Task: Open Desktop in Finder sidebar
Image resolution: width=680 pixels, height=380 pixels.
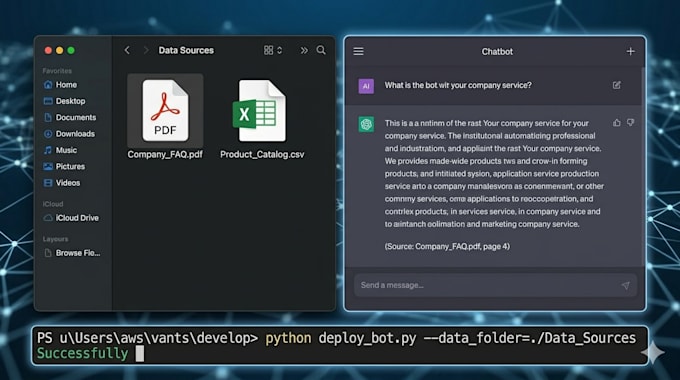Action: pos(65,101)
